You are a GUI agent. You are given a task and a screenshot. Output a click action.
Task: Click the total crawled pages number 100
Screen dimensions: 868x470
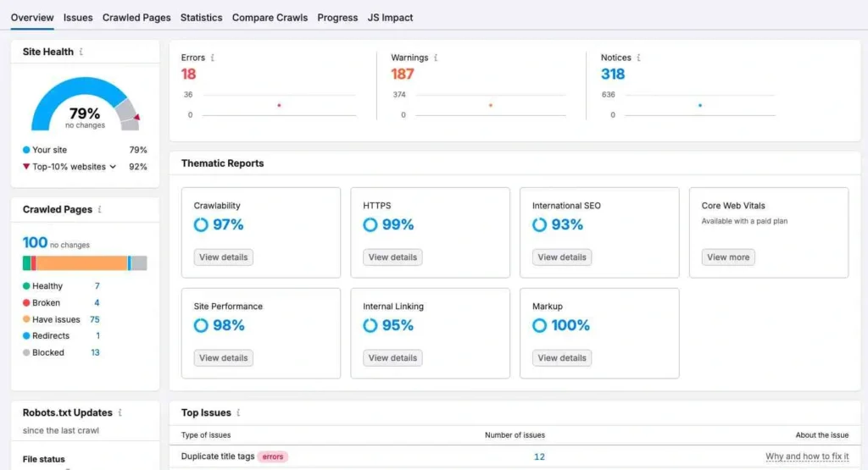coord(35,243)
